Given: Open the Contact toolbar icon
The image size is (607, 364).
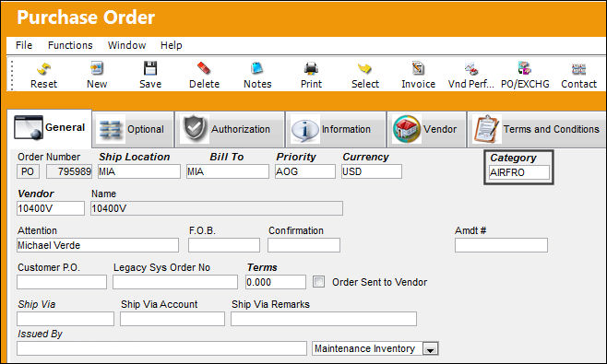Looking at the screenshot, I should (578, 69).
